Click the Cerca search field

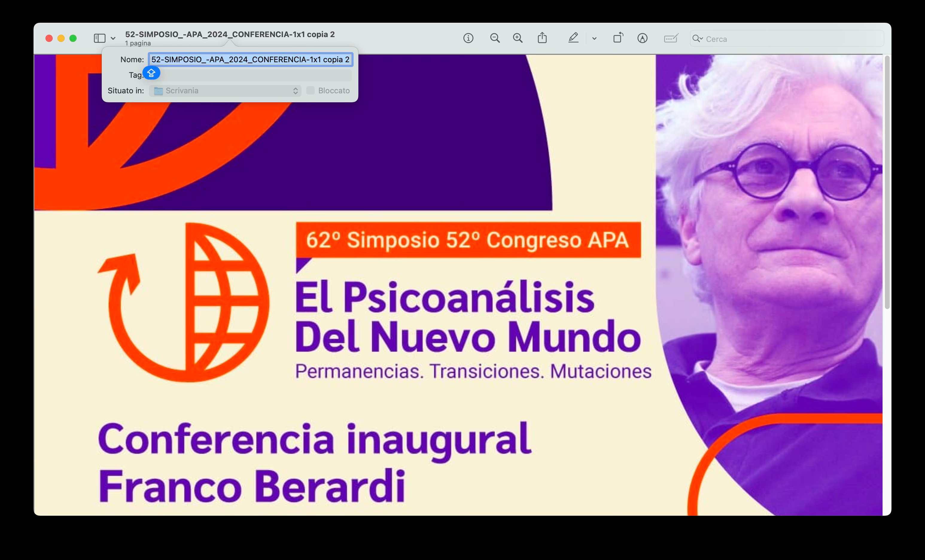click(786, 39)
